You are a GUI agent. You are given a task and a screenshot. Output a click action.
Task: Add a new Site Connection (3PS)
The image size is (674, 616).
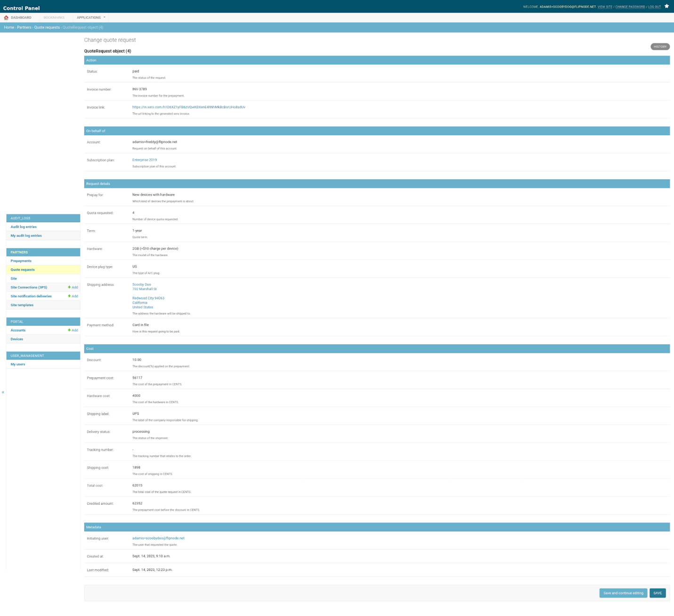tap(73, 287)
